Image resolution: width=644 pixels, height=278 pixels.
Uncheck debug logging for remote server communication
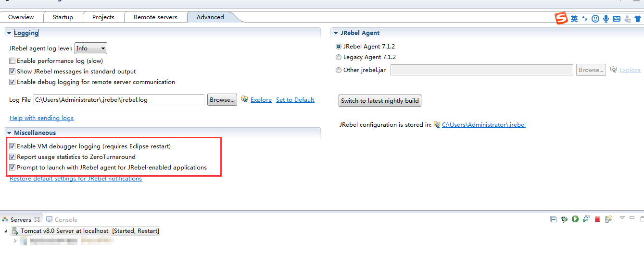click(13, 82)
